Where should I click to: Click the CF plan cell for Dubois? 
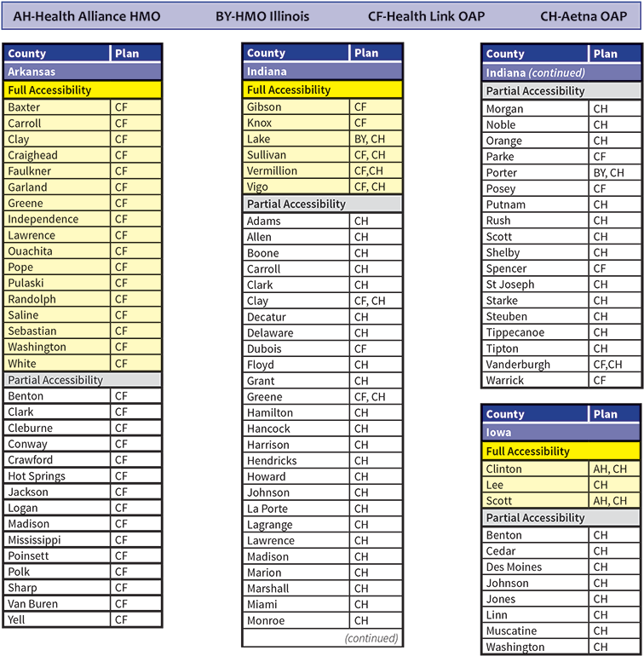coord(376,349)
